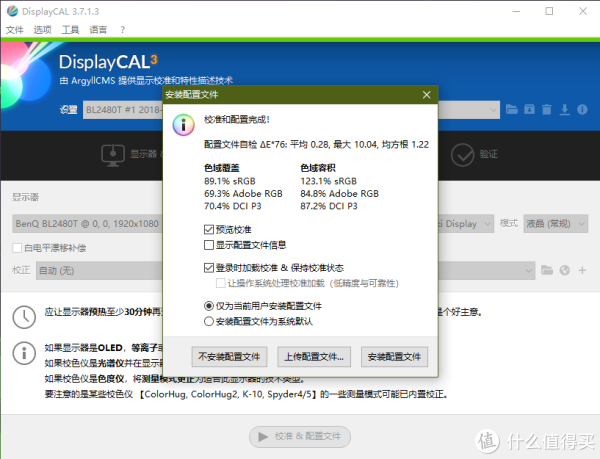This screenshot has width=600, height=459.
Task: Open correction file folder icon
Action: (547, 270)
